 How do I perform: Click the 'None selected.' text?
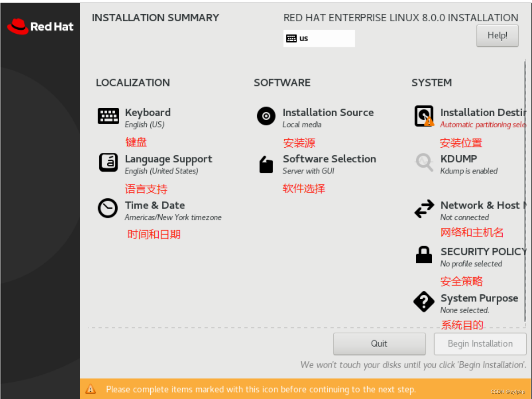tap(465, 310)
